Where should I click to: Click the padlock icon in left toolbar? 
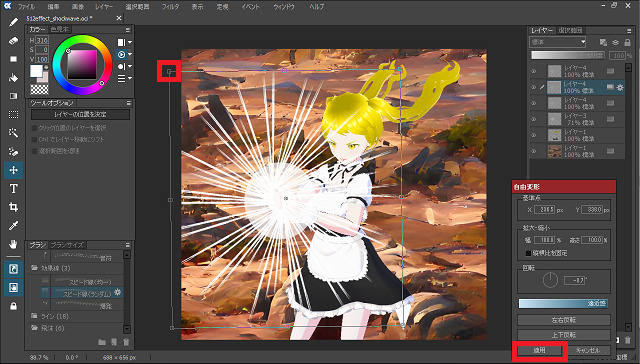click(x=13, y=306)
